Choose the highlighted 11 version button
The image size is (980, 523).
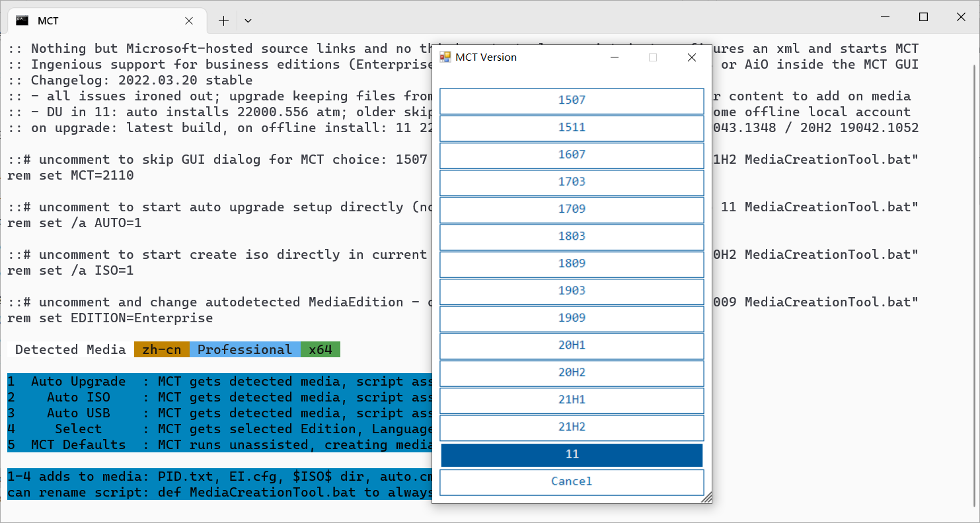pyautogui.click(x=572, y=454)
